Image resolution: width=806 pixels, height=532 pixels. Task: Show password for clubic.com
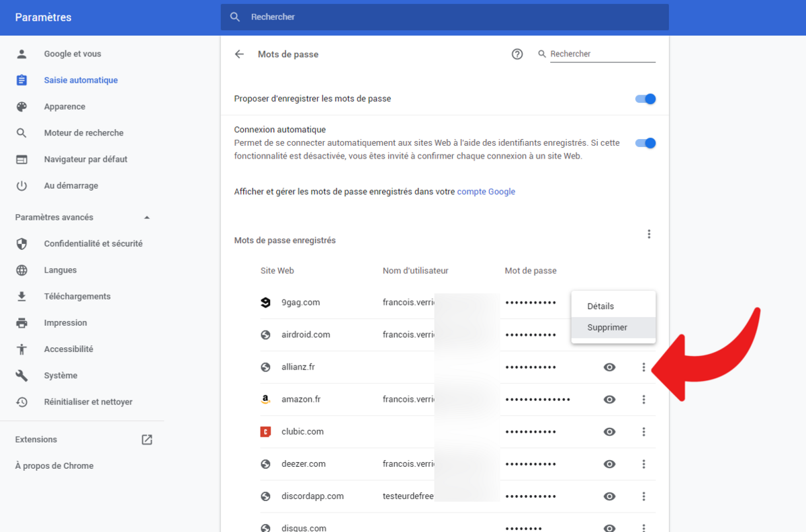(609, 432)
